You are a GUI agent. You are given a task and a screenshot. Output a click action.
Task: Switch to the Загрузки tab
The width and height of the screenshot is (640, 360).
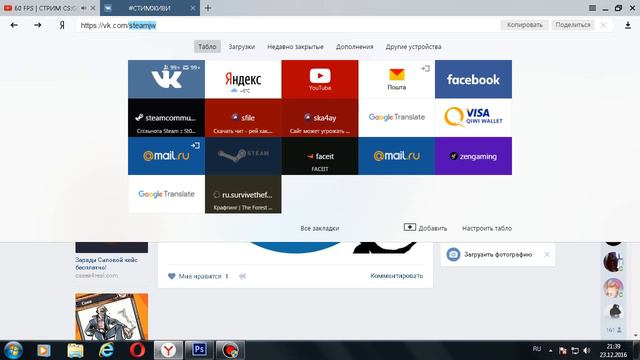pyautogui.click(x=242, y=47)
